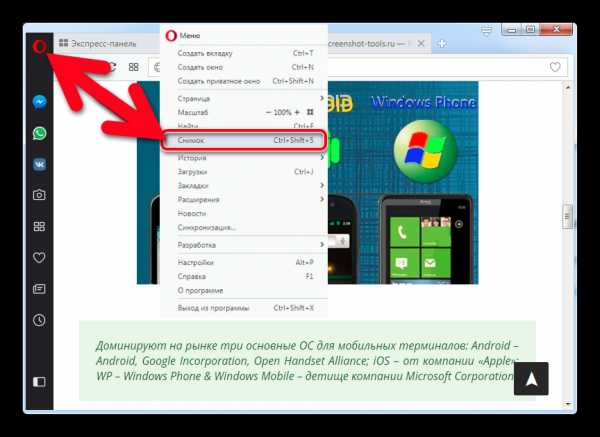600x437 pixels.
Task: Click the scroll-to-top arrow button
Action: [x=533, y=378]
